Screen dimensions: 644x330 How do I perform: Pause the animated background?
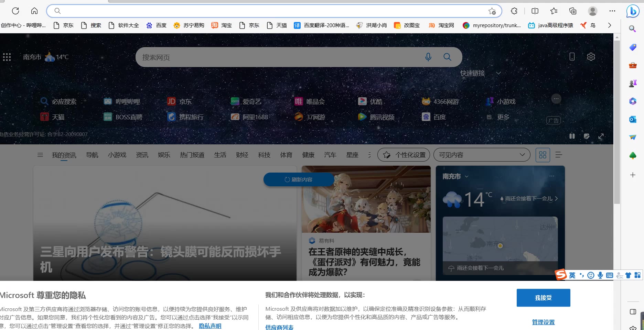pos(572,136)
